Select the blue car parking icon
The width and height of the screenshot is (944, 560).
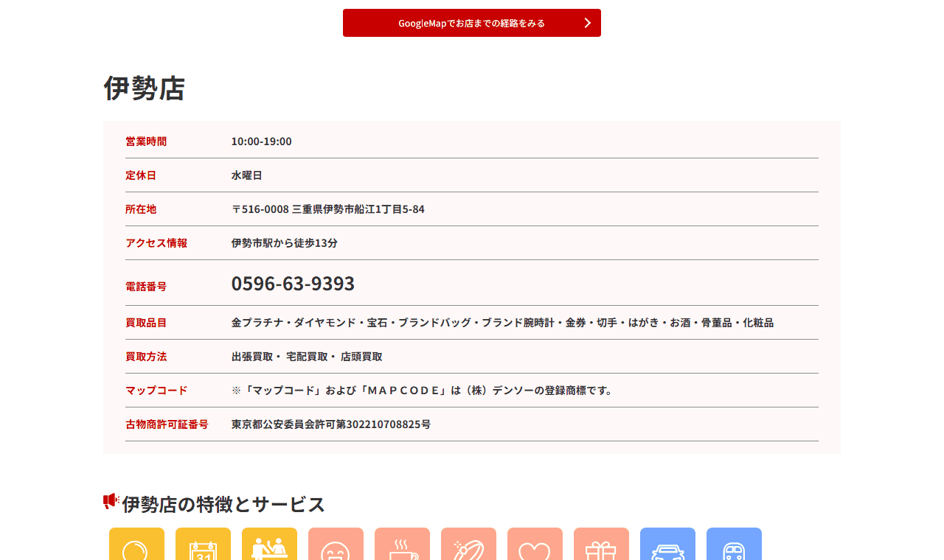(x=667, y=544)
